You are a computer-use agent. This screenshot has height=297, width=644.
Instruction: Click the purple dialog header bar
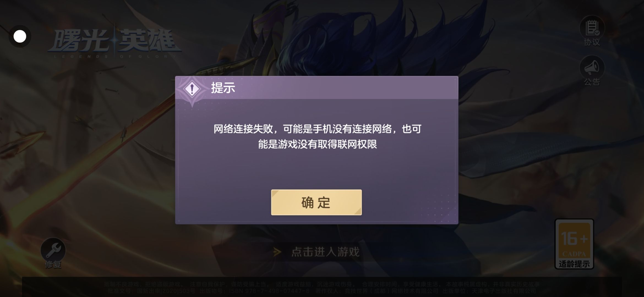[316, 88]
